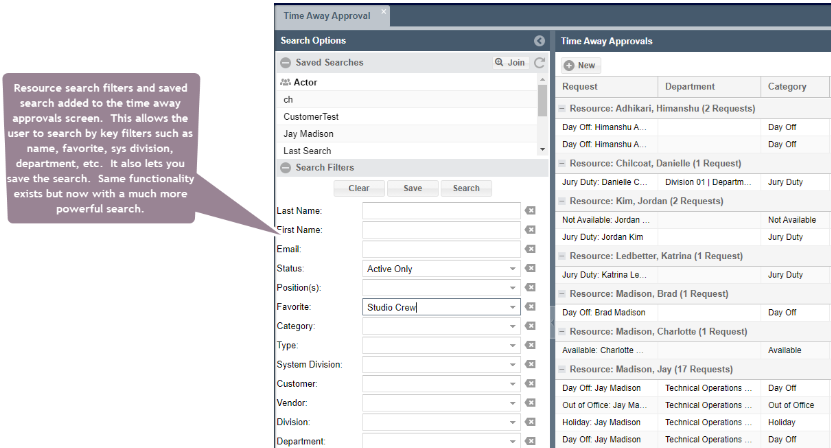Viewport: 831px width, 448px height.
Task: Collapse the Madison, Charlotte resource group
Action: pos(562,331)
